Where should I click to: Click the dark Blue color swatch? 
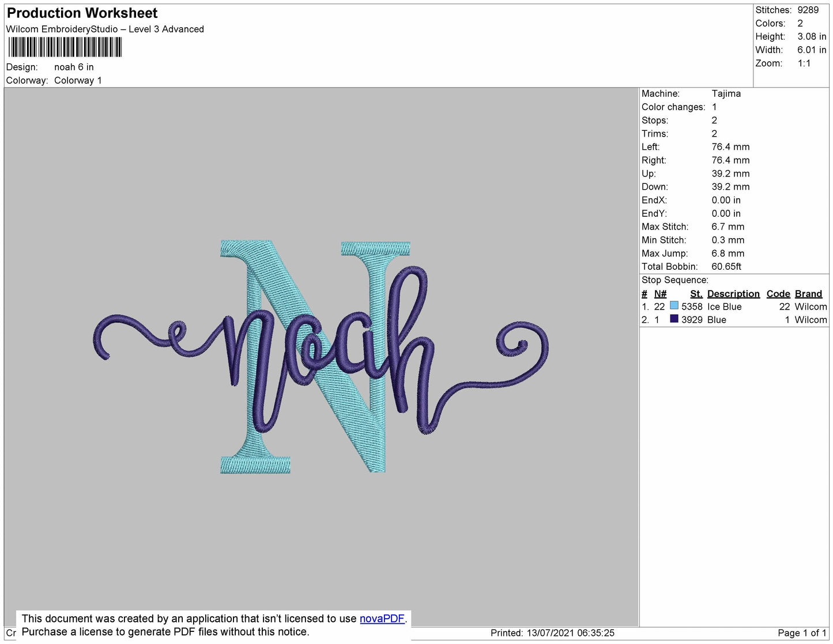tap(674, 318)
